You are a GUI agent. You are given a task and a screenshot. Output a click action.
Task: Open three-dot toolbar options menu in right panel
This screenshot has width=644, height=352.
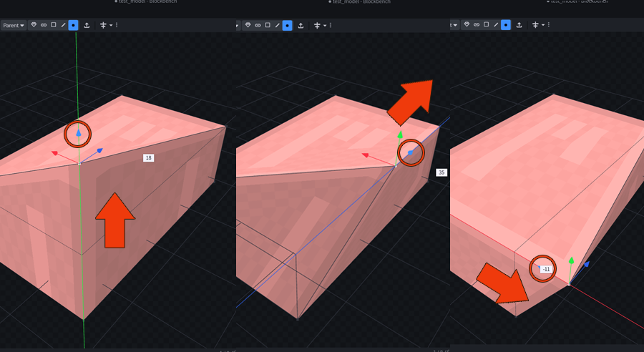pos(550,25)
